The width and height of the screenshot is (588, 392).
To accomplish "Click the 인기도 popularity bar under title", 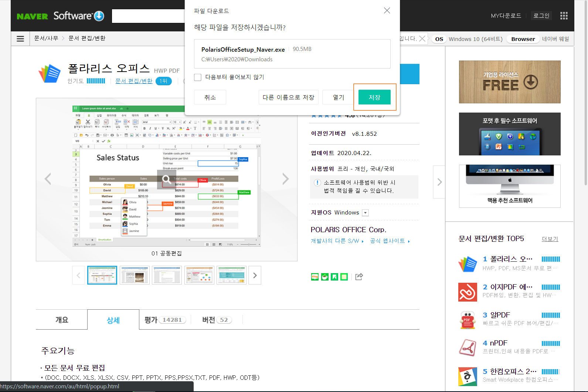I will [96, 81].
